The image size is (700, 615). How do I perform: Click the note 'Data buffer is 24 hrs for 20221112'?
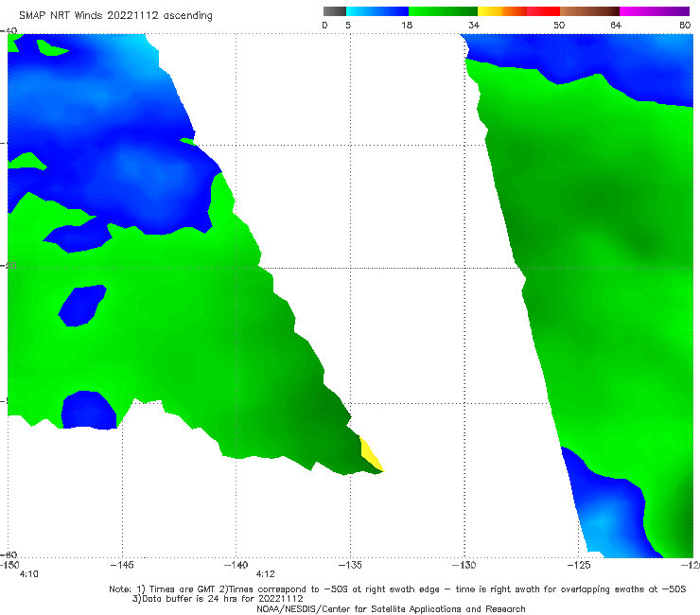(x=218, y=599)
